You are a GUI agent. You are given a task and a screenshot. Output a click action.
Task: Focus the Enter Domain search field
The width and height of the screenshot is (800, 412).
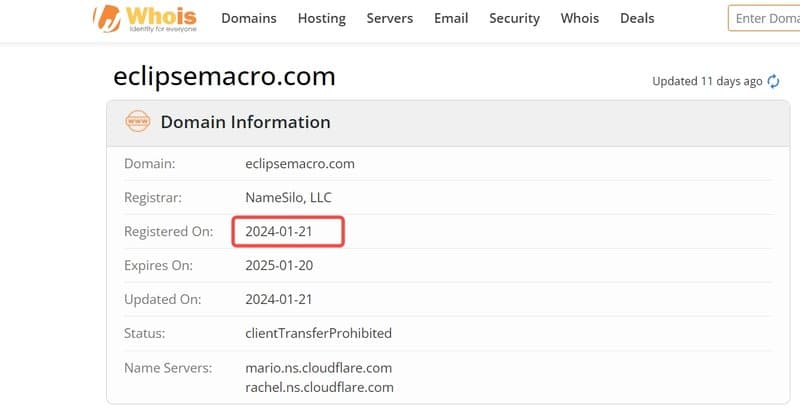click(x=764, y=18)
